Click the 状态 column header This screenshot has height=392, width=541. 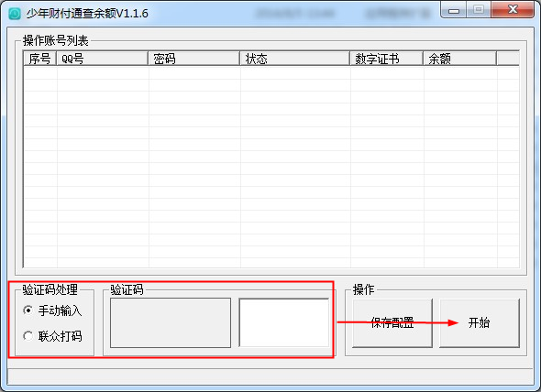pos(295,59)
